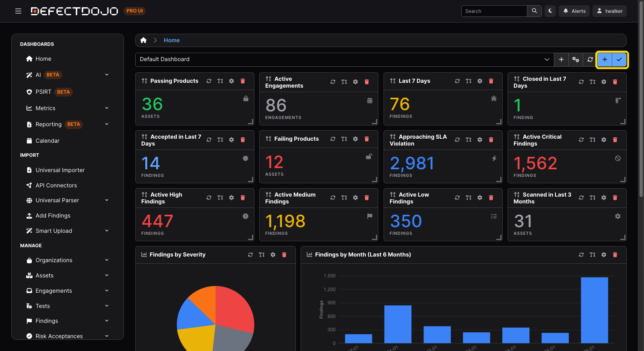Open Findings by Month chart settings
This screenshot has height=351, width=644.
click(604, 255)
